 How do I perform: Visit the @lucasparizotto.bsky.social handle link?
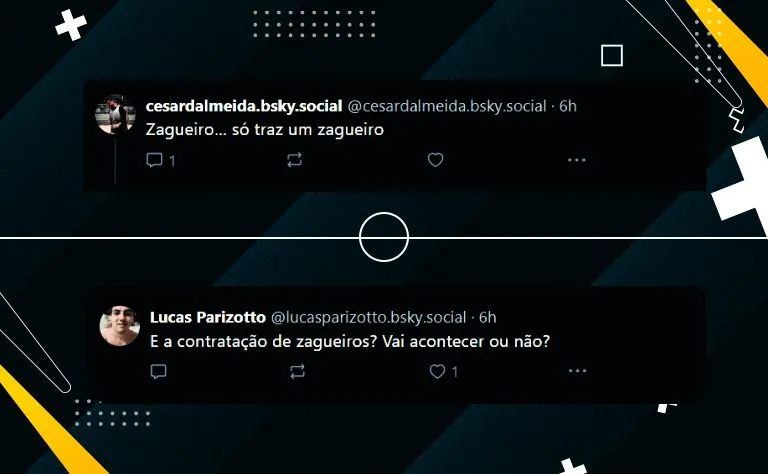click(x=368, y=317)
